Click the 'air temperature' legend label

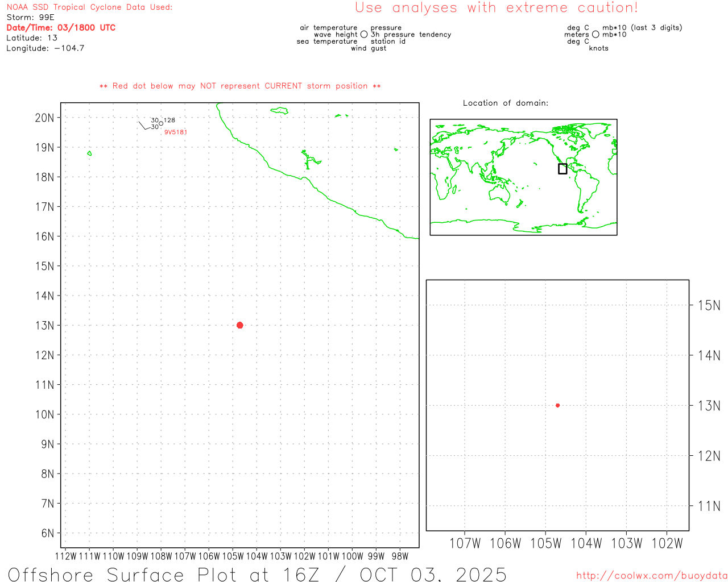[329, 27]
